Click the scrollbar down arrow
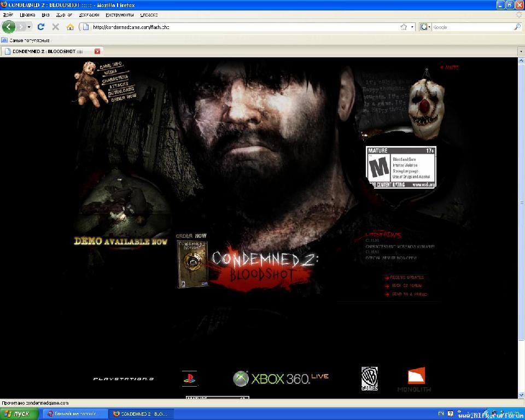Viewport: 525px width, 420px height. [521, 396]
